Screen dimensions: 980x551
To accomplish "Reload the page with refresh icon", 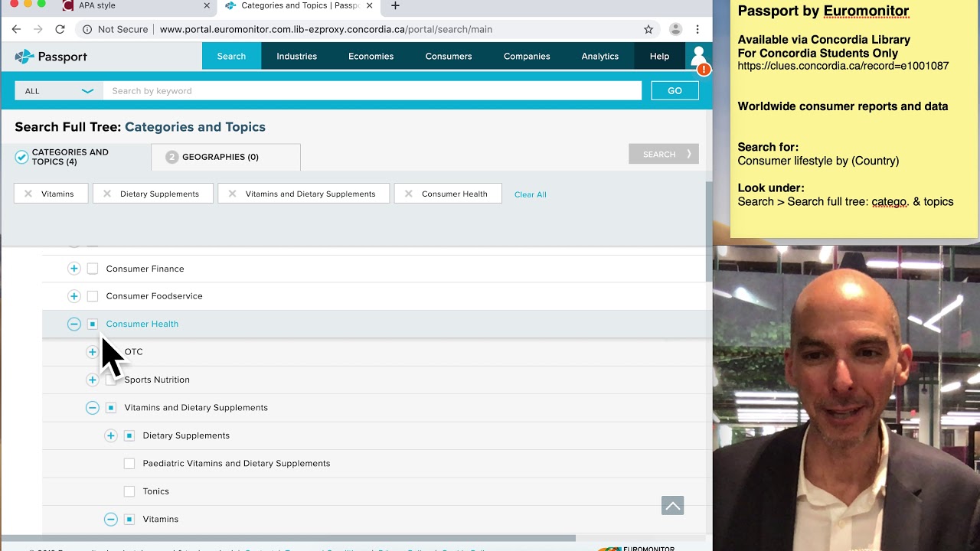I will (x=60, y=29).
